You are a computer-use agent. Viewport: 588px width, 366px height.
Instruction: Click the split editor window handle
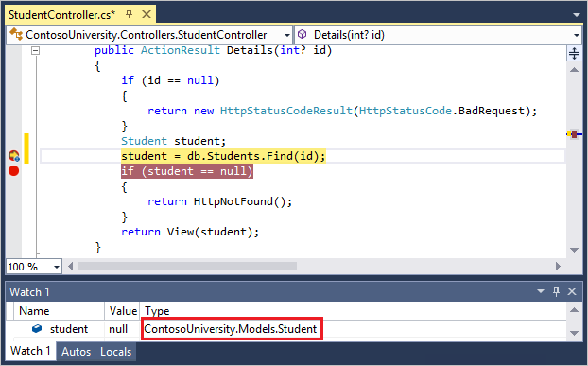(x=574, y=53)
